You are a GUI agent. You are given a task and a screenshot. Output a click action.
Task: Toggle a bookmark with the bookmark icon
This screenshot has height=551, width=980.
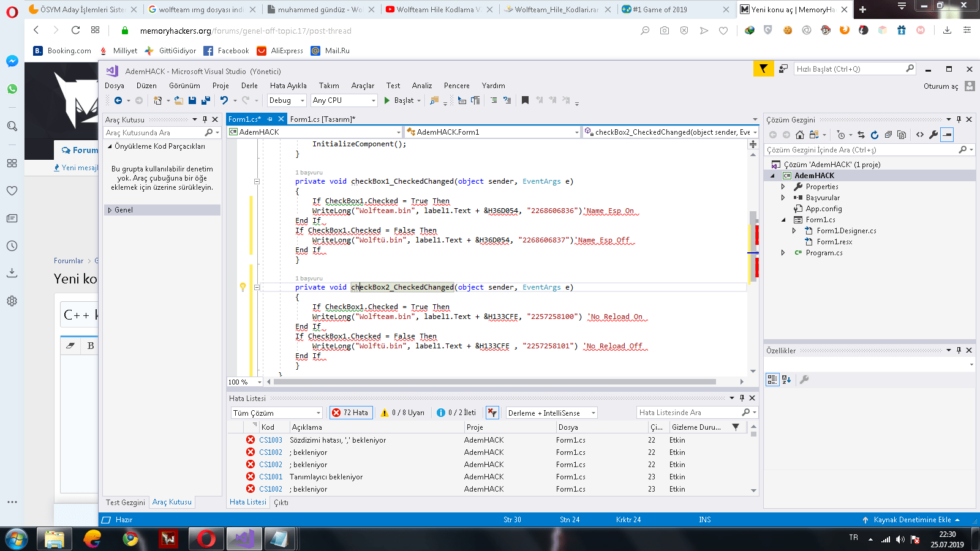[525, 100]
